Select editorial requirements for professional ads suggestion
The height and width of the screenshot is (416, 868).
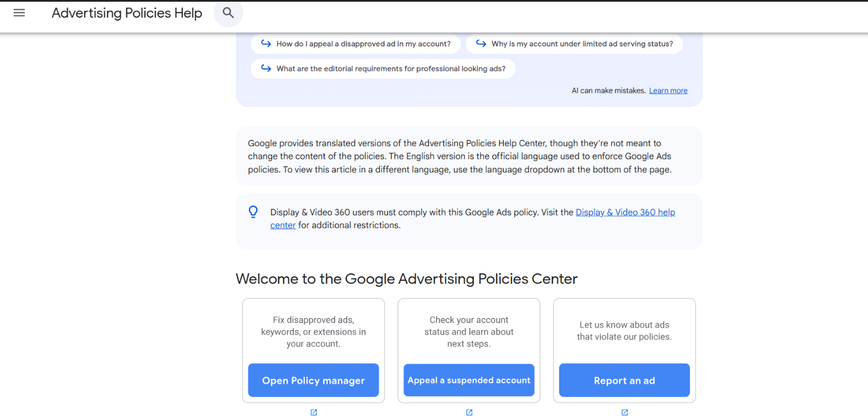point(383,69)
